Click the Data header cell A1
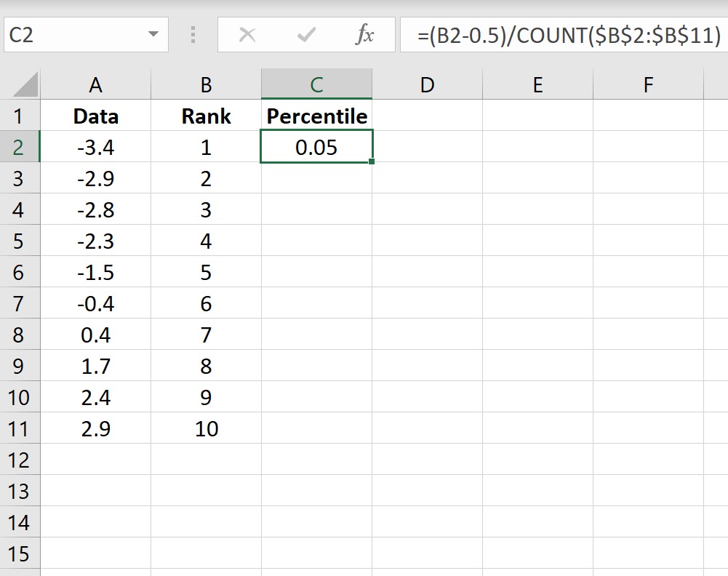The width and height of the screenshot is (728, 576). point(95,116)
